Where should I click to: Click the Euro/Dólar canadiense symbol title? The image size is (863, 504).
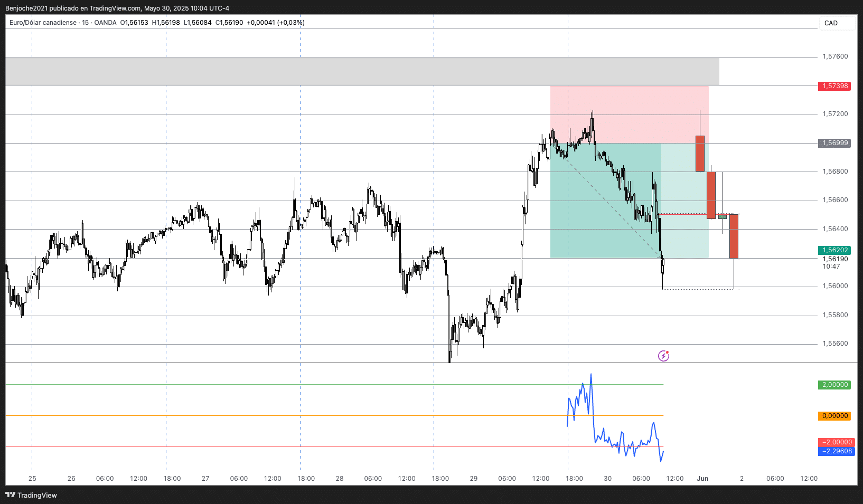(43, 23)
